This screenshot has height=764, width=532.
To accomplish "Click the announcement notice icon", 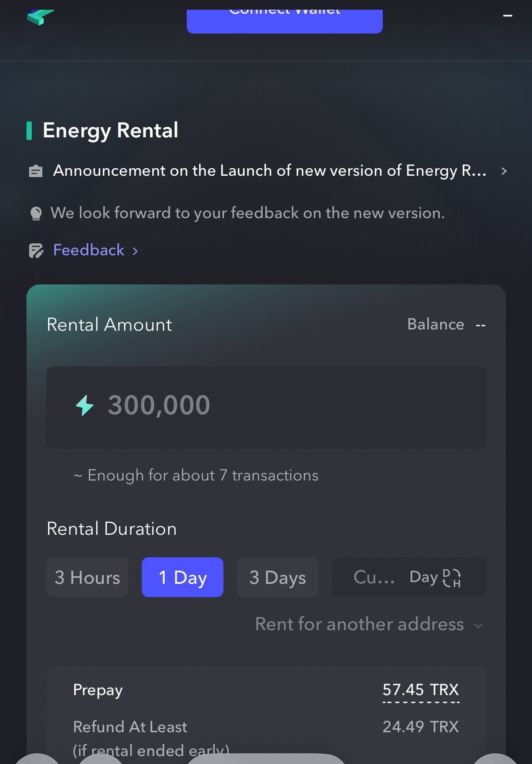I will click(x=36, y=171).
